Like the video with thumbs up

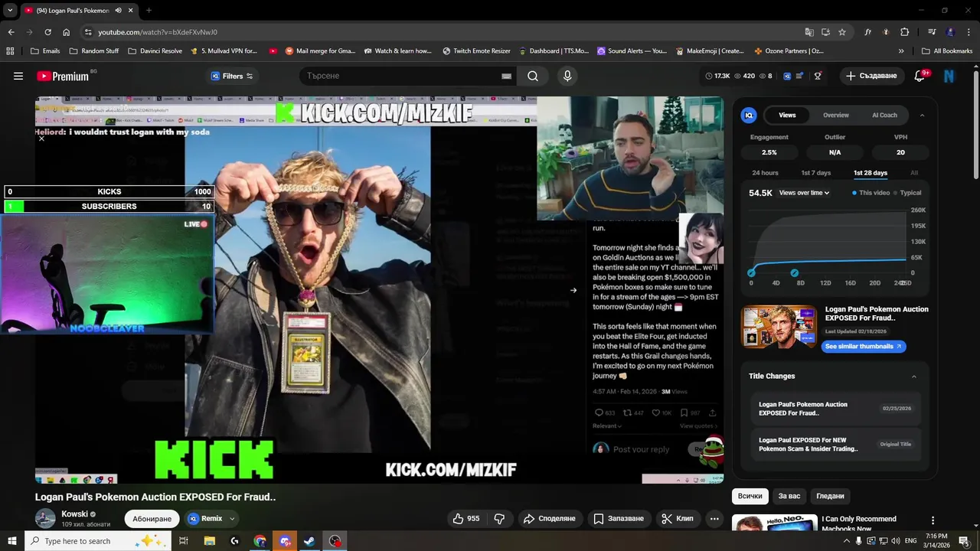tap(466, 518)
